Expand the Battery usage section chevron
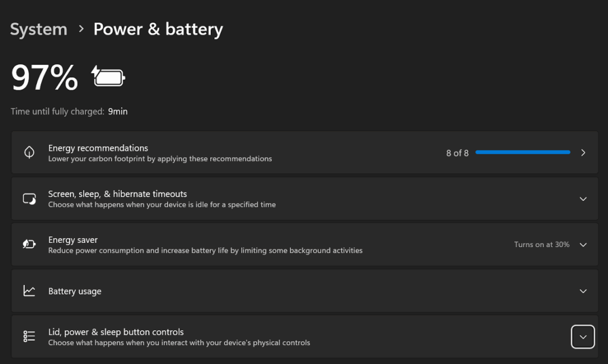Screen dimensions: 608x364 coord(583,291)
